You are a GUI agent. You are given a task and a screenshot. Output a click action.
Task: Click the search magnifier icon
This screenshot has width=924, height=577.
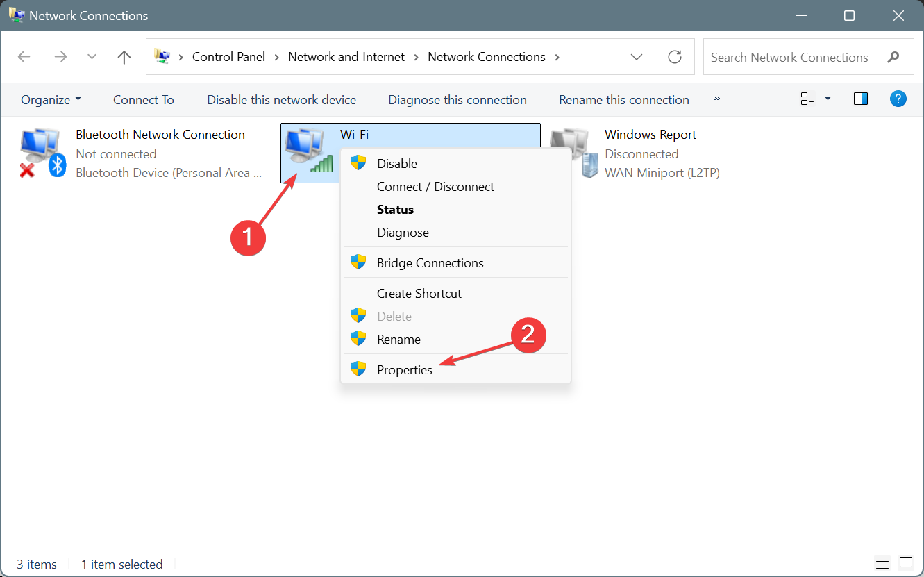coord(893,57)
